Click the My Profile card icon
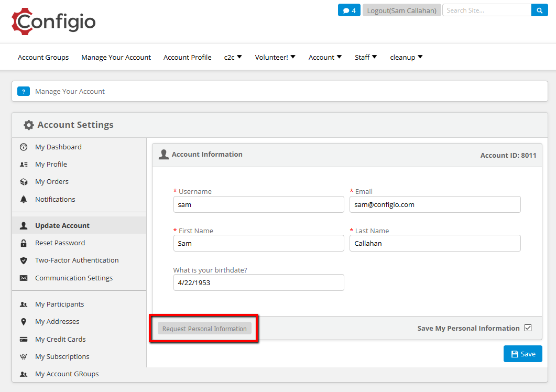The width and height of the screenshot is (556, 392). (24, 164)
